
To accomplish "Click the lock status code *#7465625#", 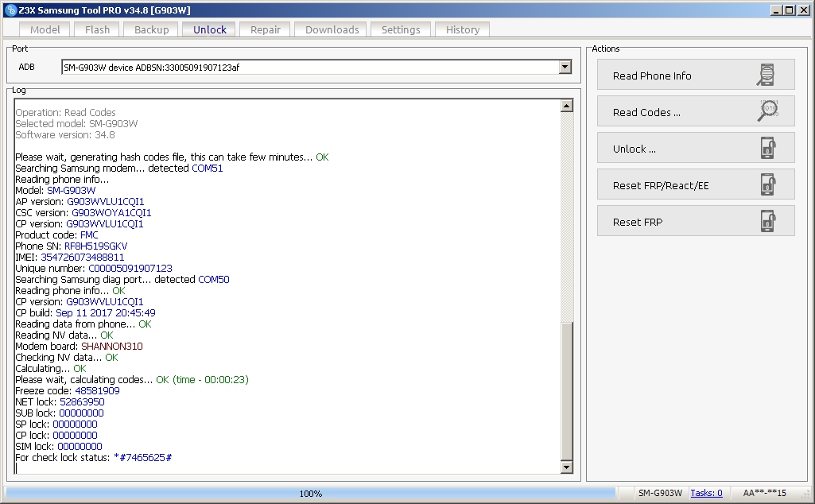I will [142, 458].
